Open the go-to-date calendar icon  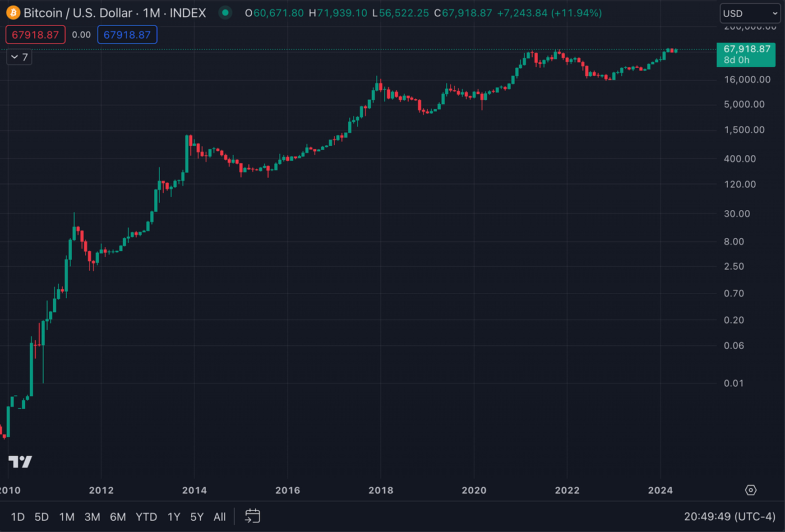click(x=252, y=516)
